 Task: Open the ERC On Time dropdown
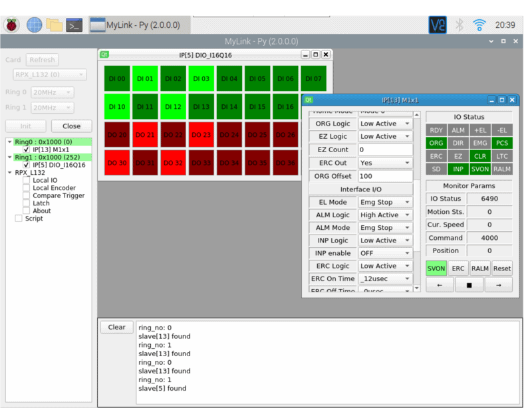(385, 278)
